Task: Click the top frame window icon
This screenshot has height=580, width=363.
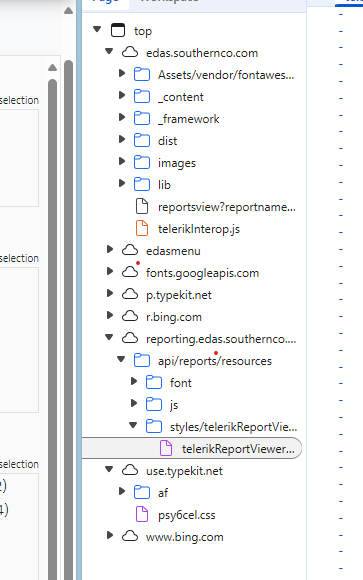Action: (118, 30)
